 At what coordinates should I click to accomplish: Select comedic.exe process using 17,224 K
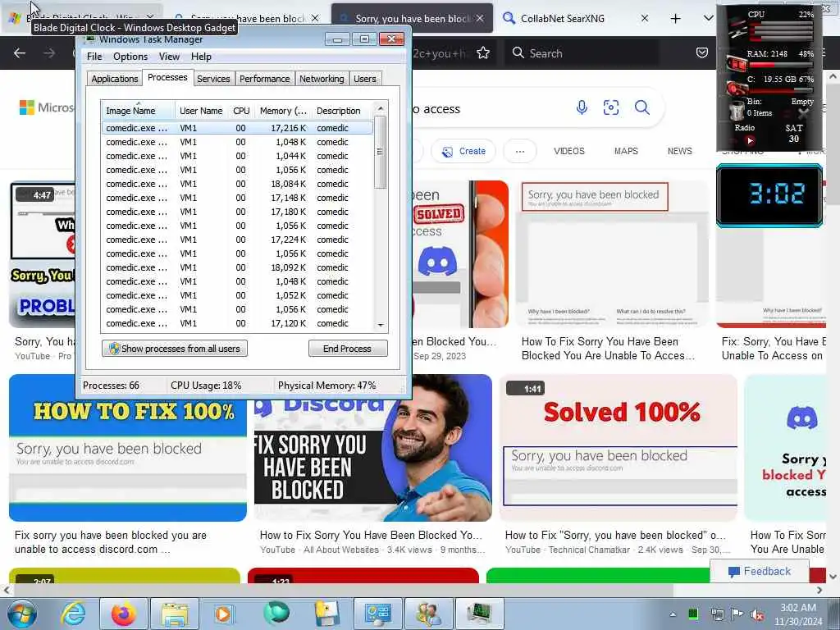(x=237, y=240)
